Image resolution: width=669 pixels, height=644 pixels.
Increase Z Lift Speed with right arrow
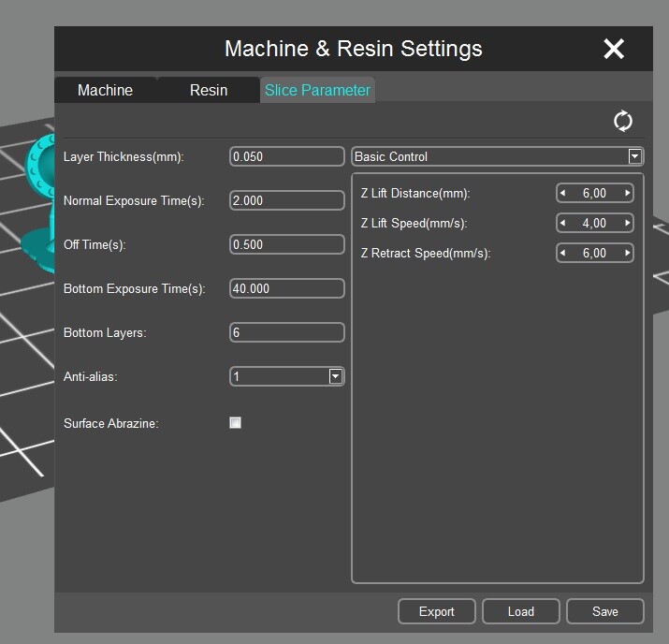[627, 223]
